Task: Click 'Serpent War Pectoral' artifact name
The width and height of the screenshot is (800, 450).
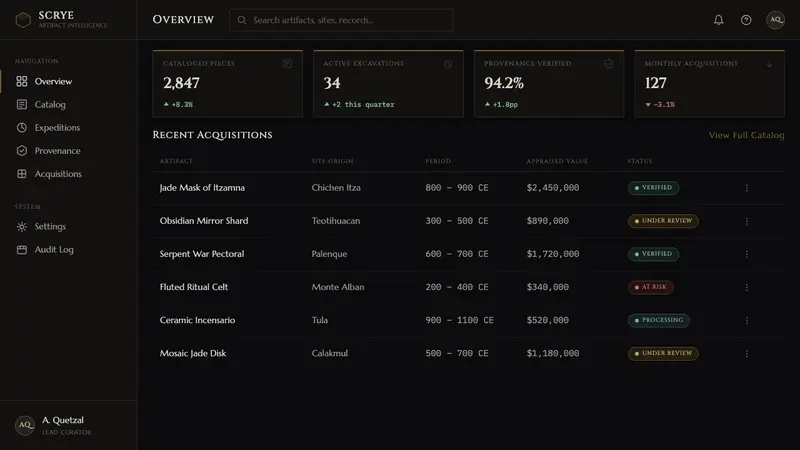Action: pos(202,254)
